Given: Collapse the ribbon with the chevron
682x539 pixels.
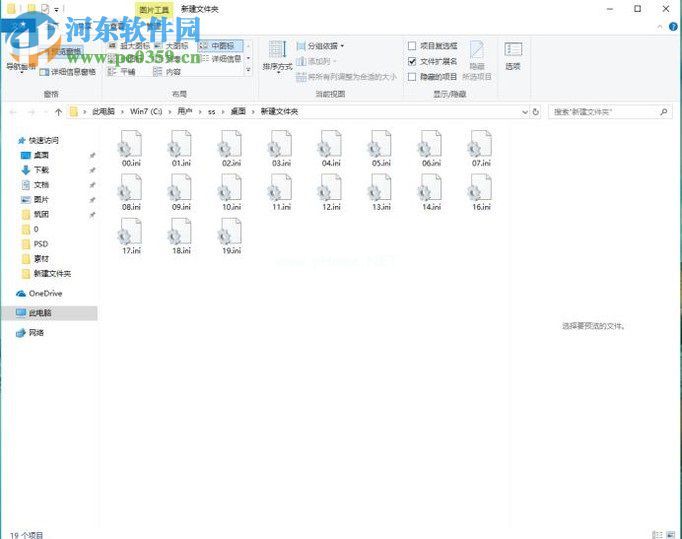Looking at the screenshot, I should tap(660, 27).
